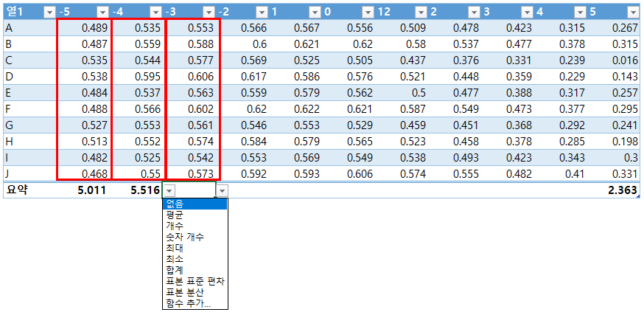This screenshot has width=644, height=315.
Task: Click cell 0.487 in row B
Action: click(x=95, y=44)
